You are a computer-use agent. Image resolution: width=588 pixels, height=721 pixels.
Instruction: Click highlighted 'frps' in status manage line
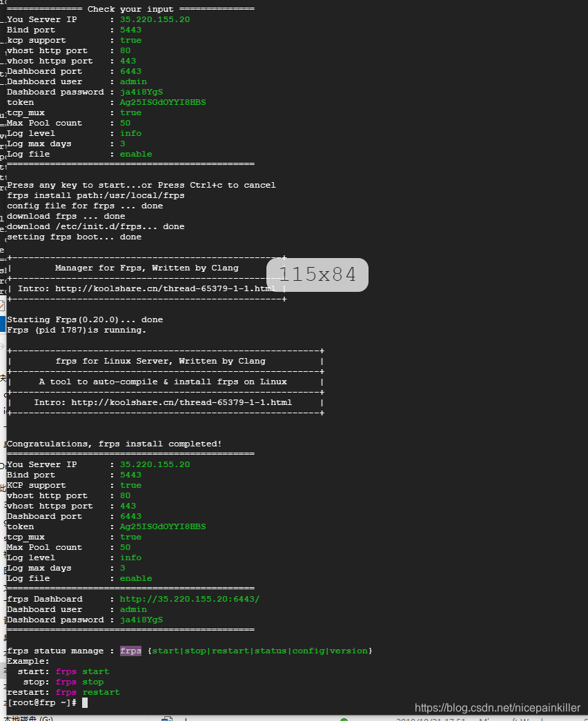130,651
